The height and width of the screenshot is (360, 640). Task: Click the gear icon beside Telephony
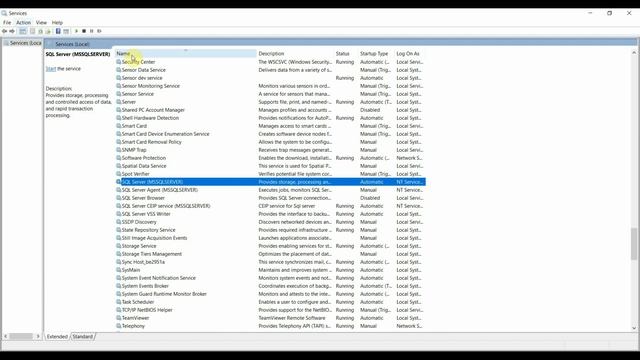coord(119,326)
